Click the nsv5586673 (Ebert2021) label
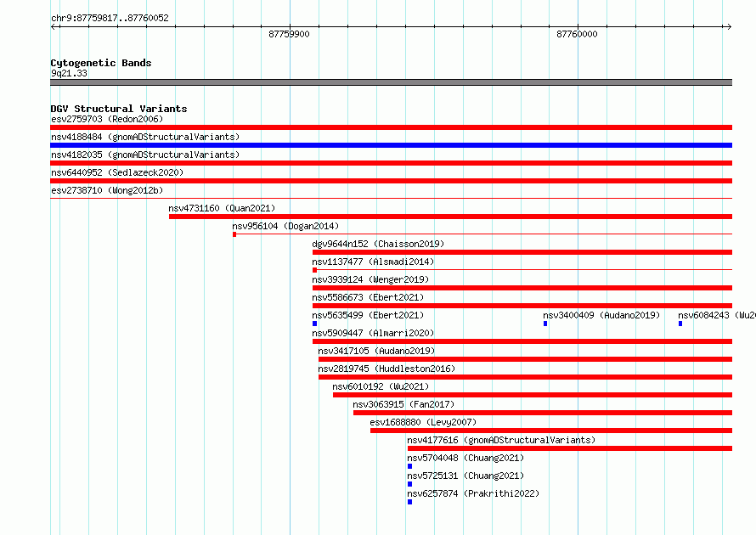 [x=368, y=297]
